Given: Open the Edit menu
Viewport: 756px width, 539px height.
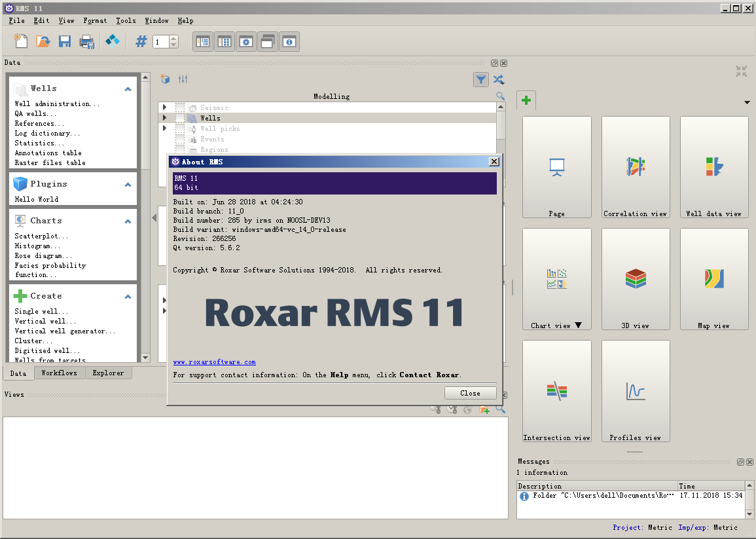Looking at the screenshot, I should (41, 21).
